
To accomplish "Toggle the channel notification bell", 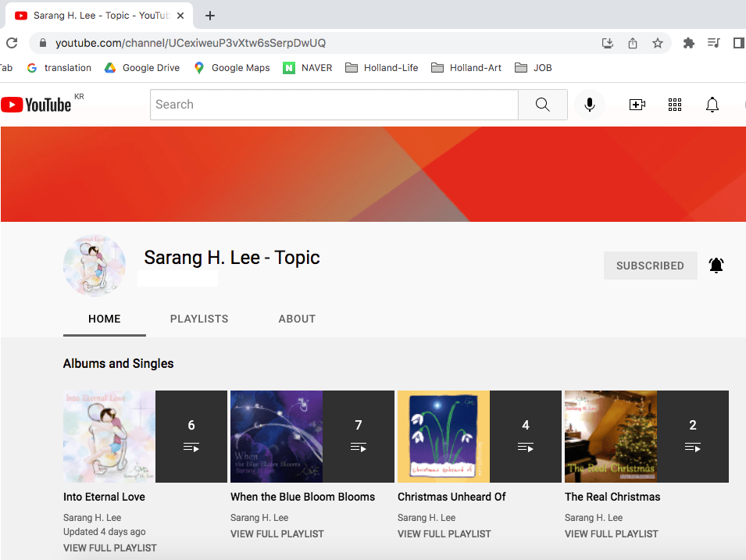I will click(716, 266).
